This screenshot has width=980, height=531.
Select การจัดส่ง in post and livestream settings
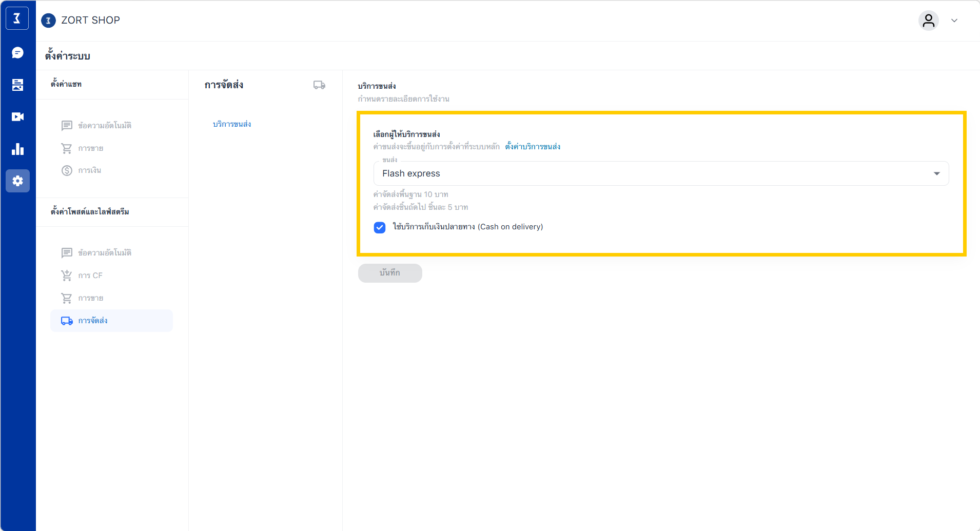pos(93,321)
